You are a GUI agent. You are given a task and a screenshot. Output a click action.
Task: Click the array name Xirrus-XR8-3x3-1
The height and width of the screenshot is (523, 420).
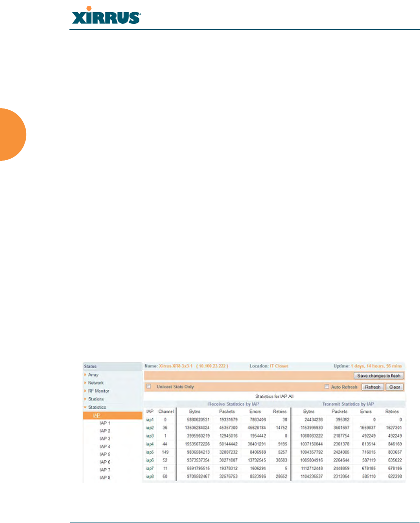pyautogui.click(x=176, y=366)
